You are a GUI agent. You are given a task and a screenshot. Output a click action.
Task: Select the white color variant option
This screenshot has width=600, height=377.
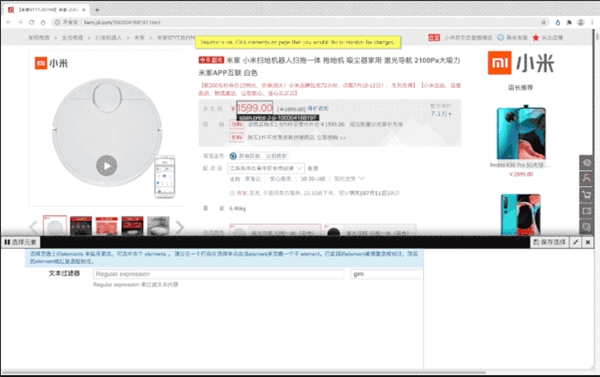(275, 231)
